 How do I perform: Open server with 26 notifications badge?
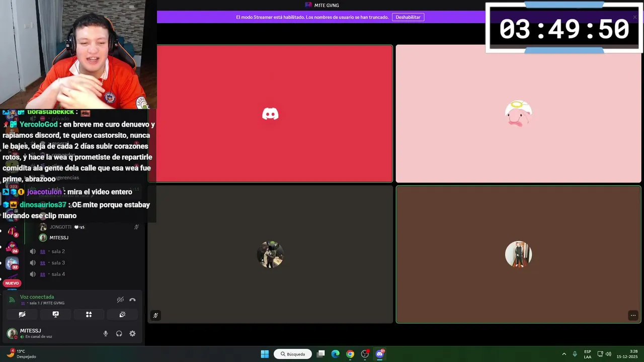coord(12,247)
